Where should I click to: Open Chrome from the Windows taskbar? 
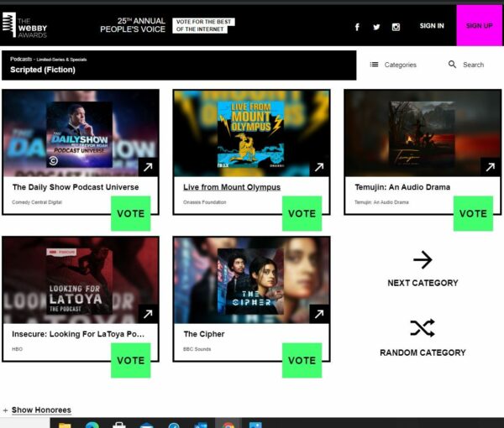[228, 424]
